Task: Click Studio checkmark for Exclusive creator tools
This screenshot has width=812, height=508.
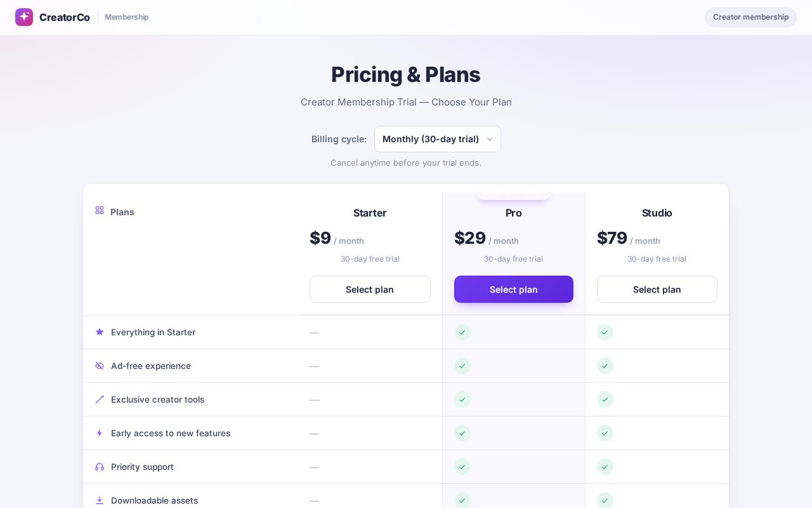Action: point(605,399)
